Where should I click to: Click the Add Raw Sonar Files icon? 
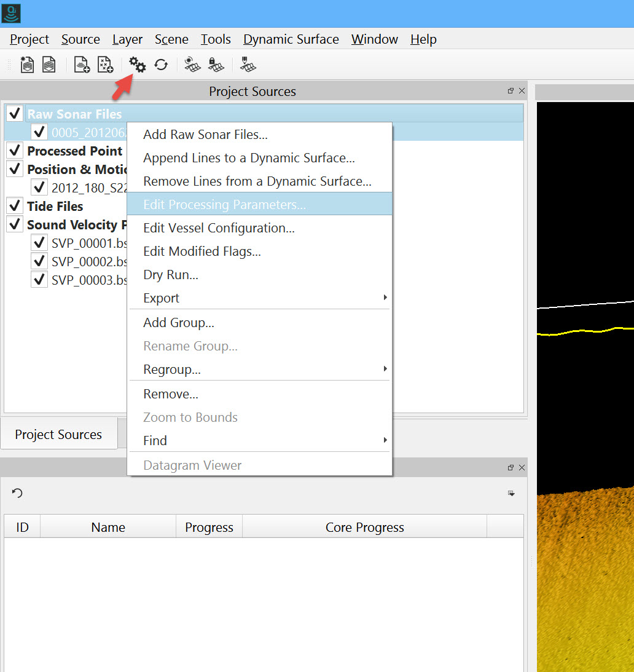coord(82,65)
